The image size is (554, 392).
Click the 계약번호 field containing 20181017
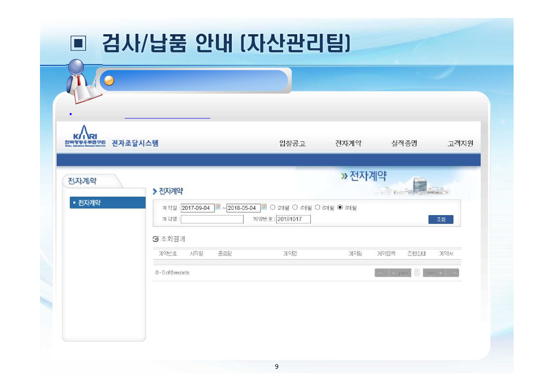[x=294, y=219]
